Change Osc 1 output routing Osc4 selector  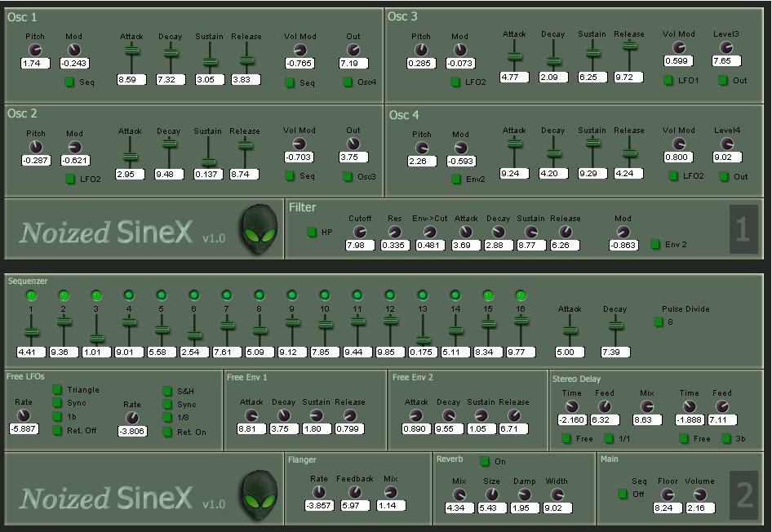348,82
